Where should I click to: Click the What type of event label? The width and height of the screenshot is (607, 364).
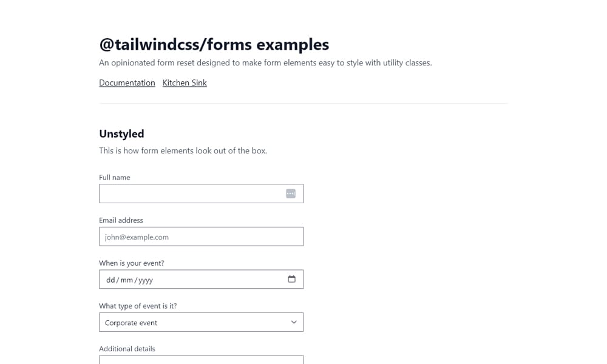(138, 306)
